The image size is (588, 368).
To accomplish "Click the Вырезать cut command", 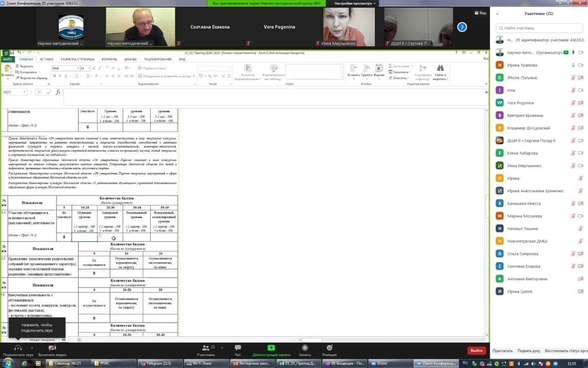I will [x=24, y=67].
